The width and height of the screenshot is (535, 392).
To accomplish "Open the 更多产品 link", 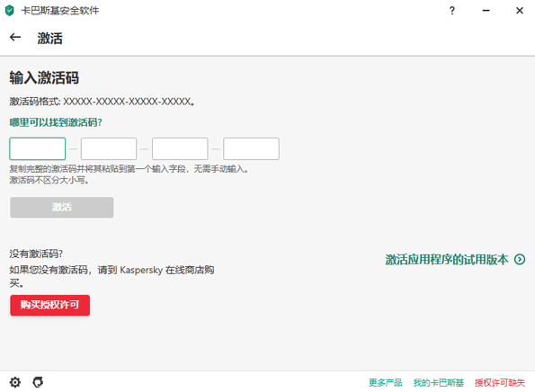I will [x=385, y=382].
